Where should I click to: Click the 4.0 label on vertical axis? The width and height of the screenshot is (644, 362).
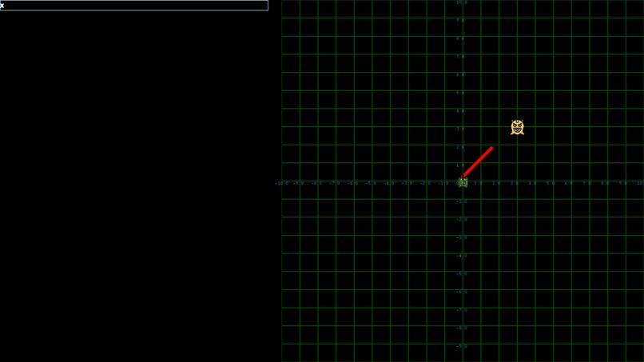click(x=460, y=111)
